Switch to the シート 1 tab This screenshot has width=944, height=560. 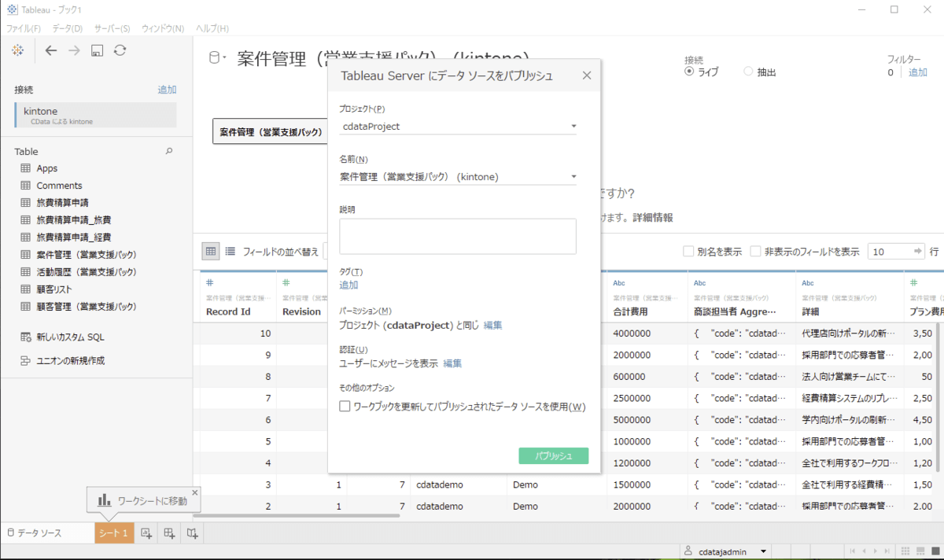tap(113, 533)
